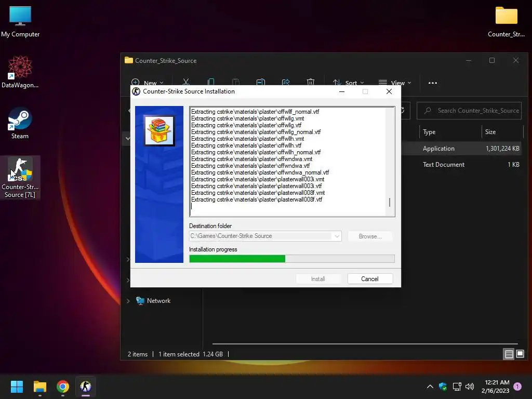Click '2 items' in Explorer status bar
The height and width of the screenshot is (399, 532).
pyautogui.click(x=137, y=354)
